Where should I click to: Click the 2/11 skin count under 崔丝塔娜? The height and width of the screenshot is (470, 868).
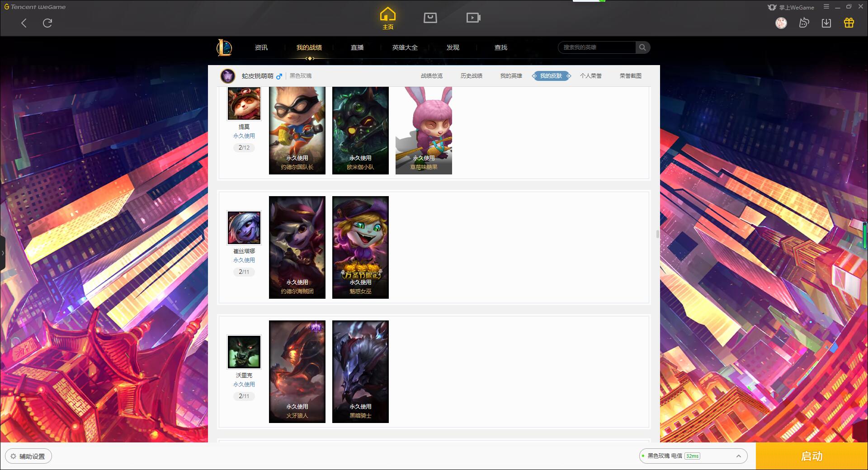tap(244, 272)
